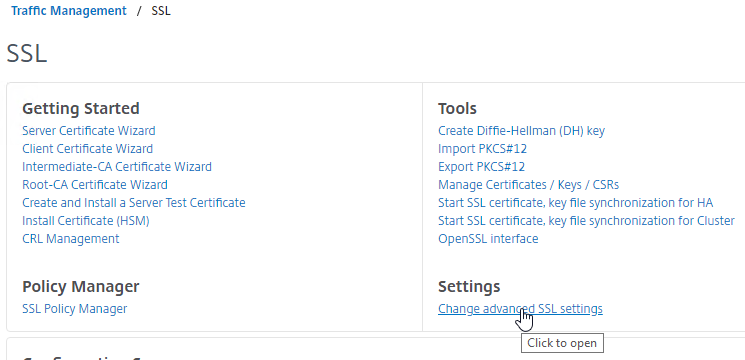Click the Getting Started section heading
This screenshot has height=360, width=745.
[81, 108]
